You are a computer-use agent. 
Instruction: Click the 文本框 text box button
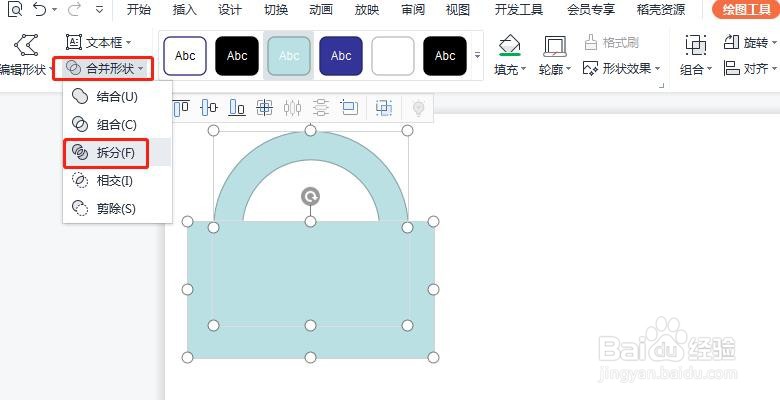[x=98, y=42]
